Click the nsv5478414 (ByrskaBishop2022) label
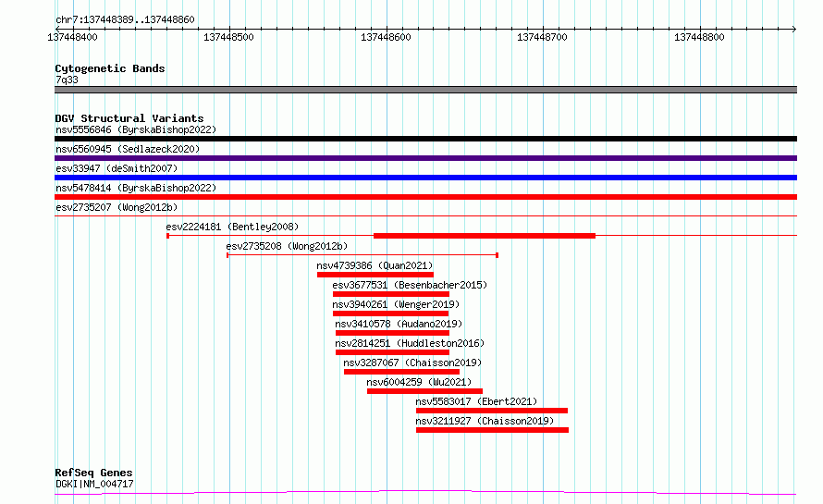The width and height of the screenshot is (823, 504). click(x=136, y=188)
